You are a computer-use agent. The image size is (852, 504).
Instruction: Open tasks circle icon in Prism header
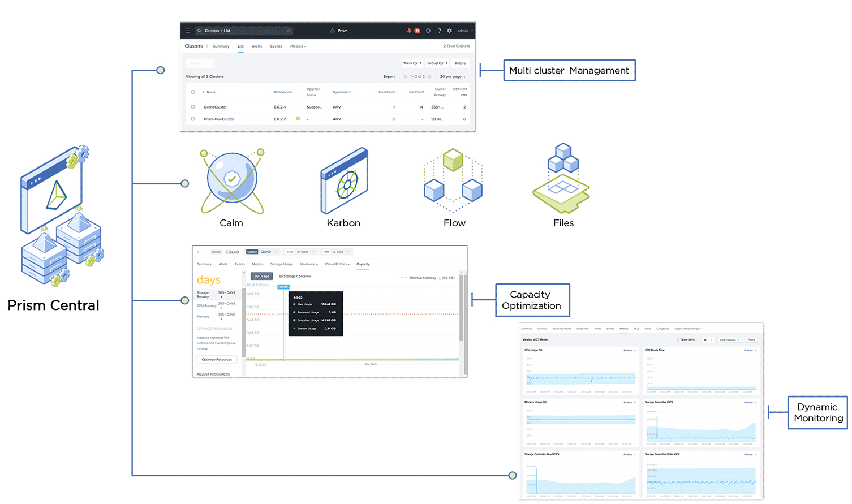tap(428, 31)
